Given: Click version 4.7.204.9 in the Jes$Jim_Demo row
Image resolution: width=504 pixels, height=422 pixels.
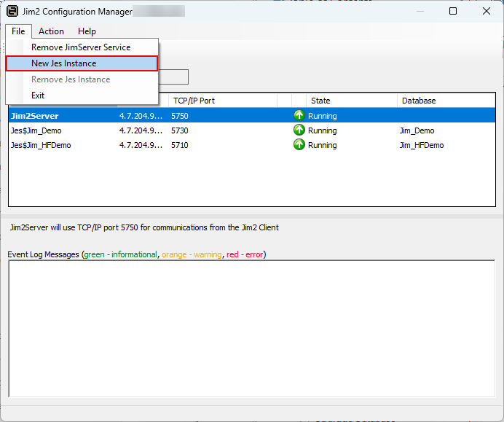Looking at the screenshot, I should click(141, 130).
